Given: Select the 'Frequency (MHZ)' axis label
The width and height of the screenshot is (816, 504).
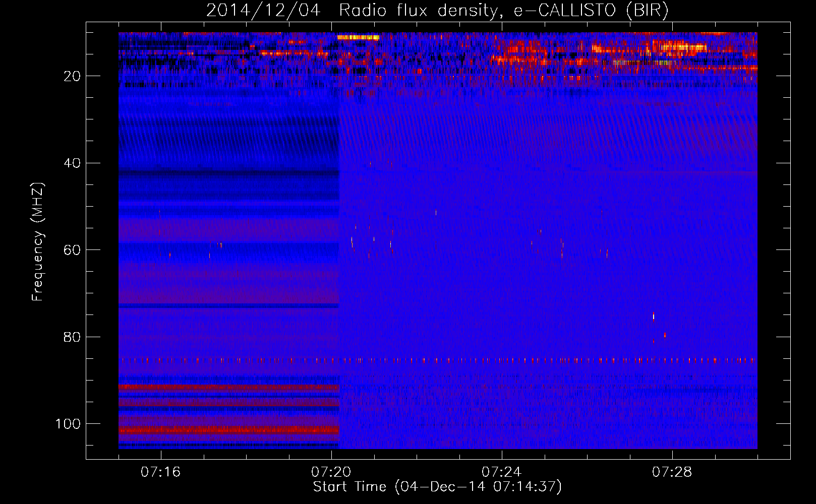Looking at the screenshot, I should click(x=38, y=241).
